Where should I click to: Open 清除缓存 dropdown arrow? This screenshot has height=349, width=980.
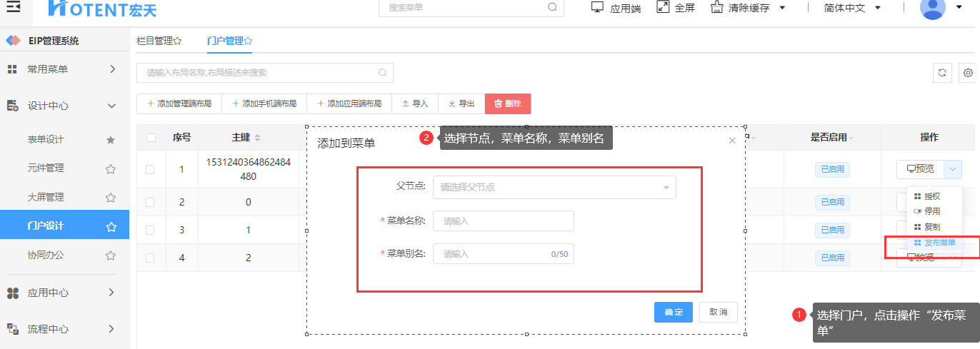(782, 8)
